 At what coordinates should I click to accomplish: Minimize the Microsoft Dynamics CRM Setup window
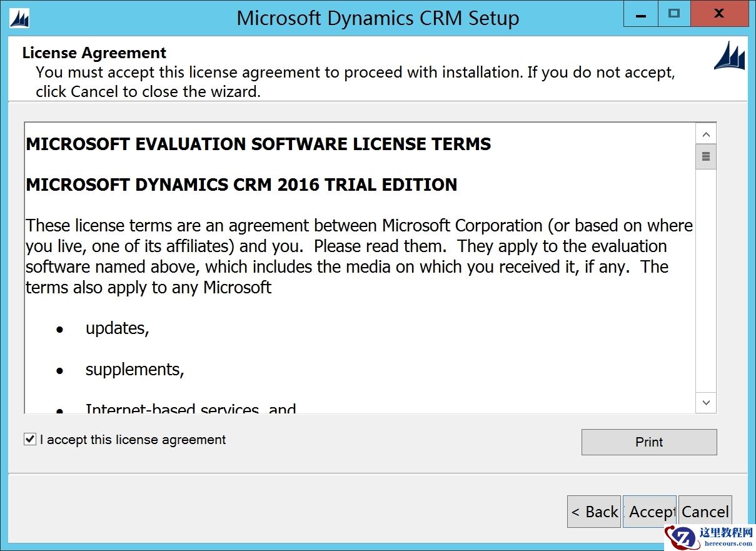(640, 14)
